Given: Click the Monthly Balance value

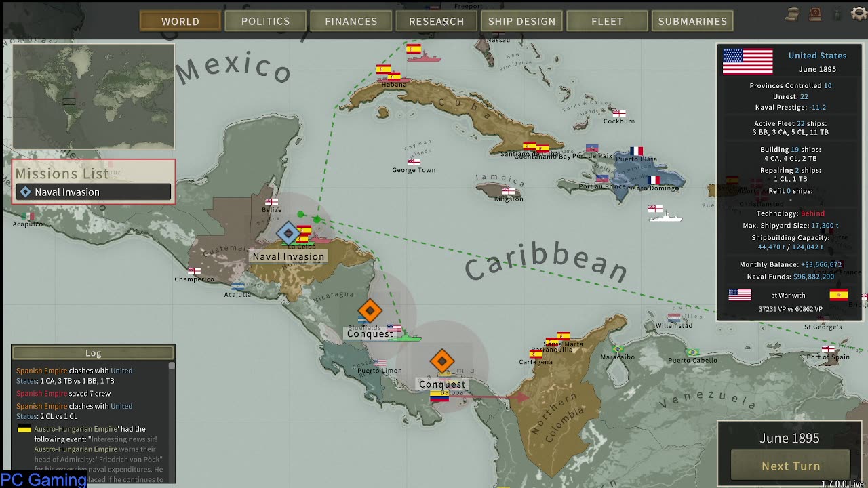Looking at the screenshot, I should [x=821, y=264].
